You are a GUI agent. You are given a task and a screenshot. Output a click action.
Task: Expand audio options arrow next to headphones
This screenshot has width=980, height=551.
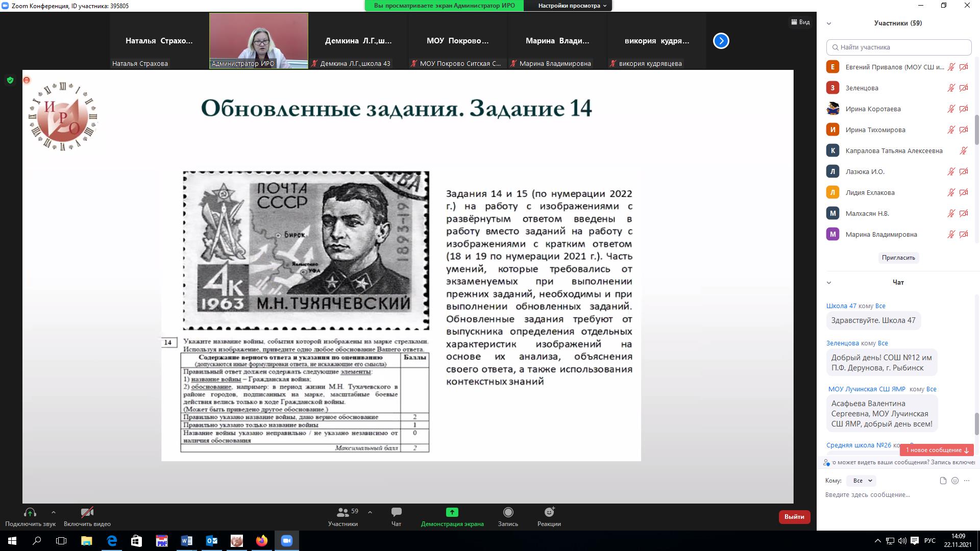(x=54, y=512)
